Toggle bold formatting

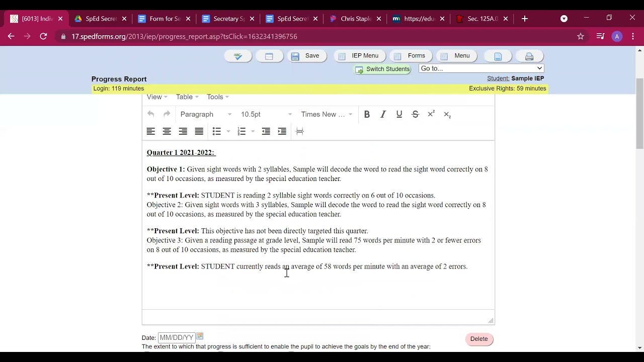367,114
